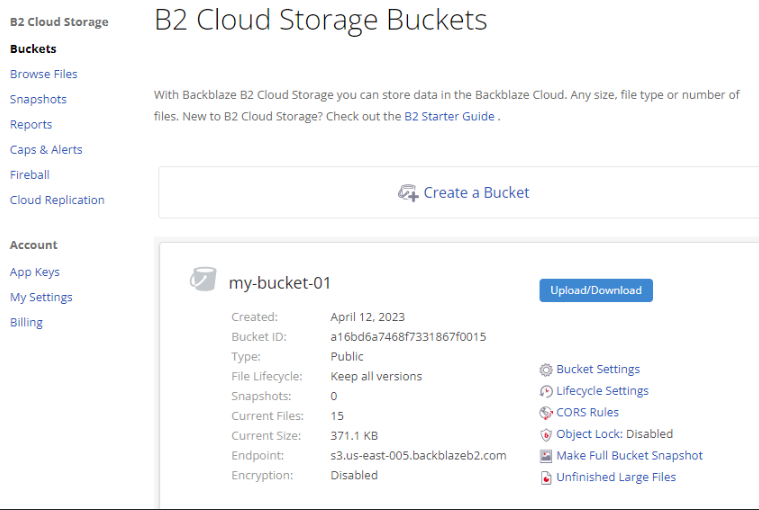The image size is (759, 510).
Task: Click the bucket icon beside my-bucket-01
Action: 203,280
